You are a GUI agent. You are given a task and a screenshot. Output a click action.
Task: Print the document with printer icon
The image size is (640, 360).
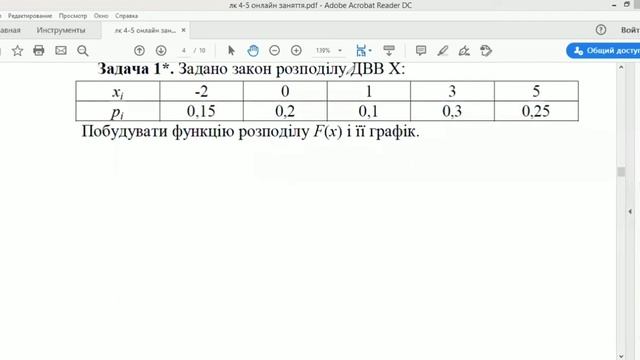pyautogui.click(x=39, y=51)
